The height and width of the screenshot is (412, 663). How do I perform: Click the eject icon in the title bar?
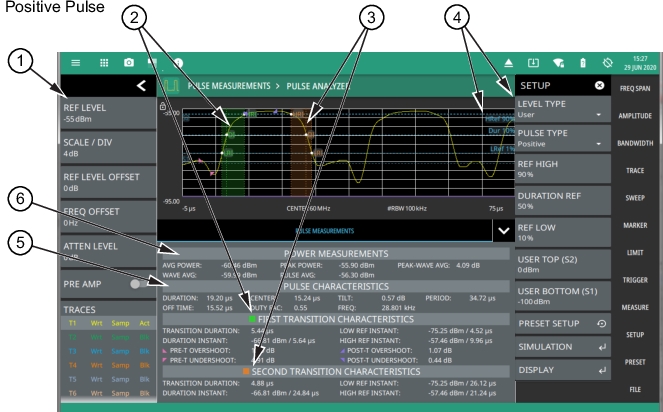click(x=507, y=61)
